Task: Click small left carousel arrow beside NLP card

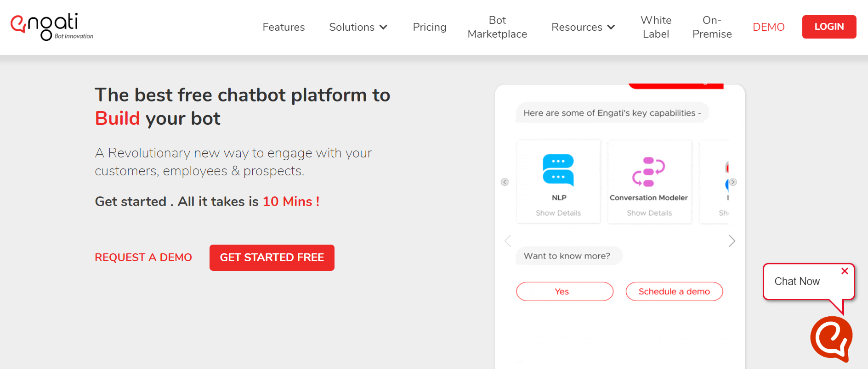Action: tap(505, 182)
